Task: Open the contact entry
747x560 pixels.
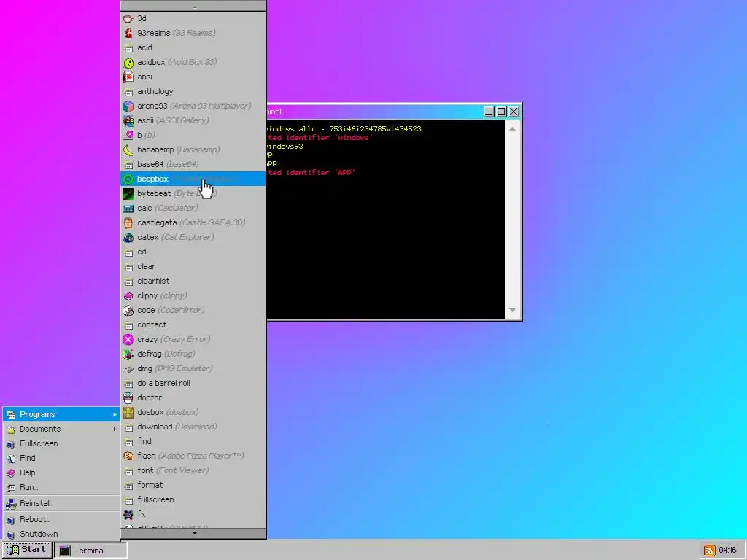Action: [x=193, y=324]
